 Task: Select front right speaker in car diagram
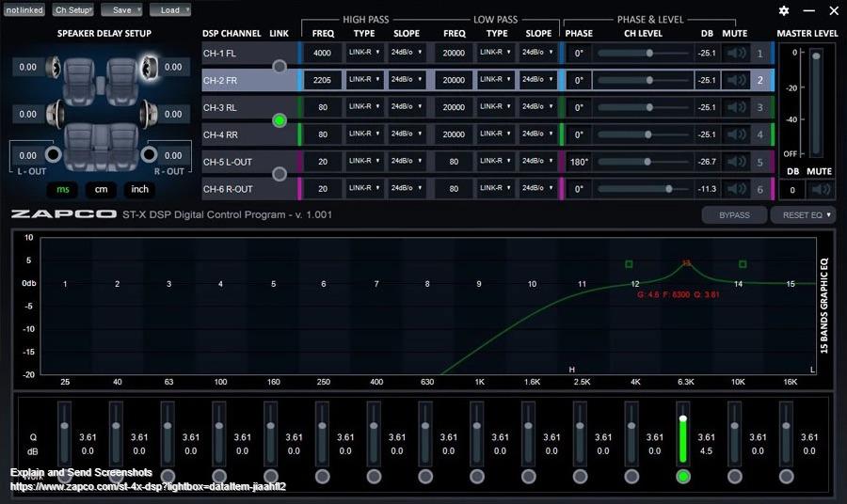click(149, 68)
